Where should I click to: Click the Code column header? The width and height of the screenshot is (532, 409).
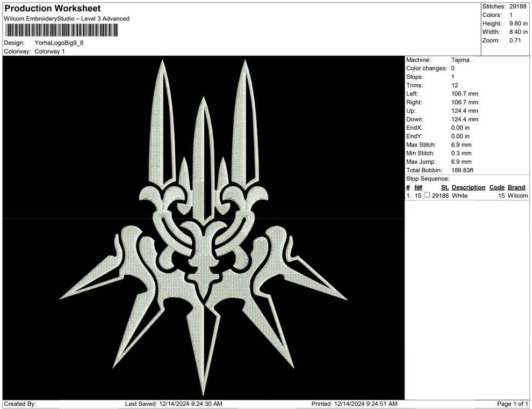tap(497, 187)
